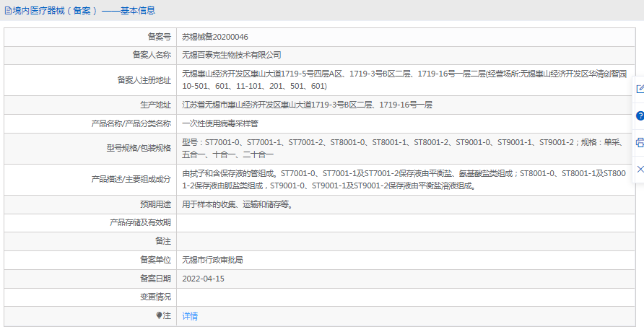
Task: Close the side panel with the X icon
Action: click(640, 169)
